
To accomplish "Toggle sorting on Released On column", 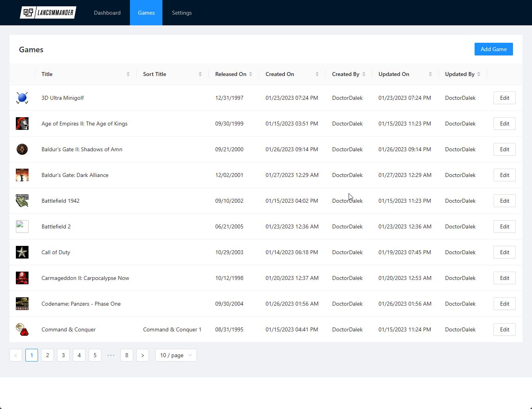I will pos(233,74).
